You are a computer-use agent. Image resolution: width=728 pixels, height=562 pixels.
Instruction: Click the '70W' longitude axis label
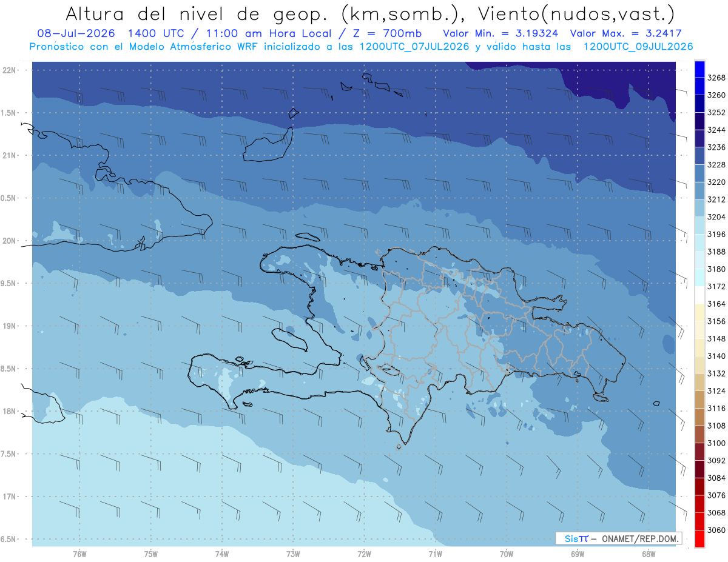[x=507, y=554]
